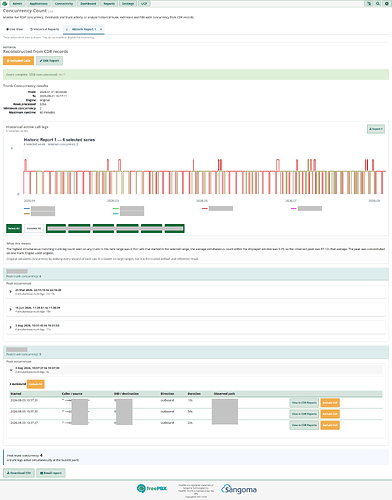Open the chart Export dropdown
Image resolution: width=392 pixels, height=500 pixels.
click(x=376, y=129)
